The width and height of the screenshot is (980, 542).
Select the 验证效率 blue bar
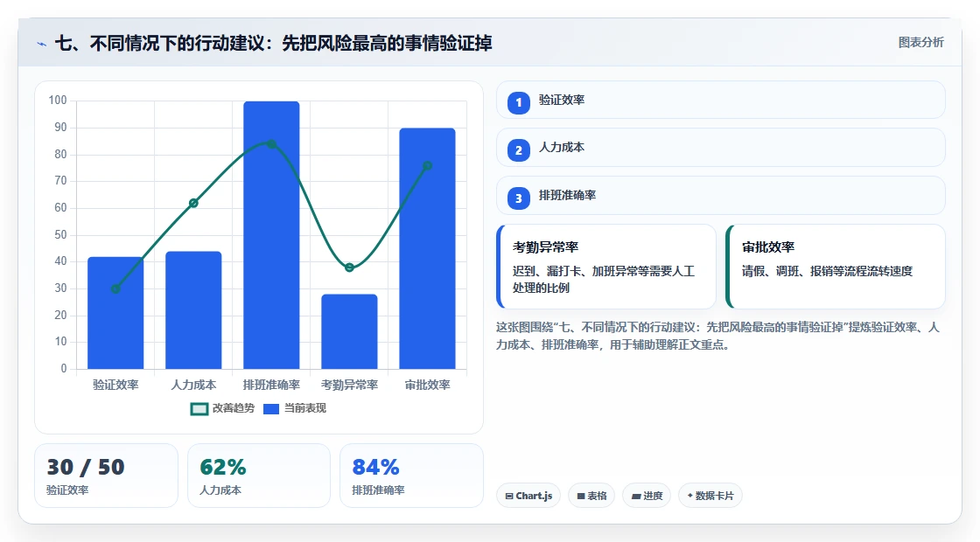(x=115, y=313)
